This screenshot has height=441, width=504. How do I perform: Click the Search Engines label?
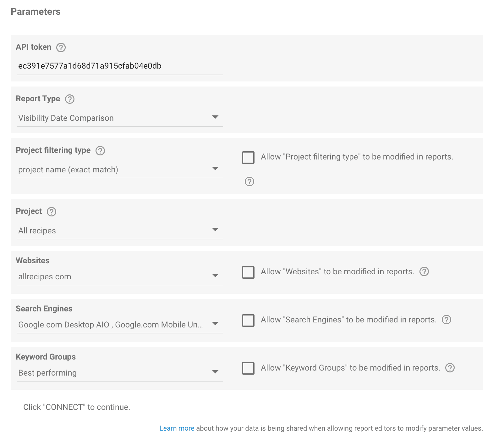(44, 309)
